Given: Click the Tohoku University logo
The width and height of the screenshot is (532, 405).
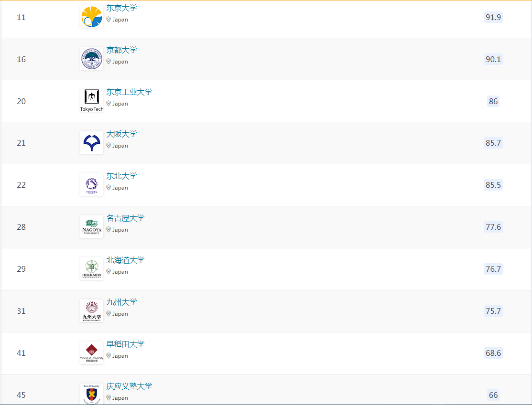Looking at the screenshot, I should pyautogui.click(x=92, y=185).
